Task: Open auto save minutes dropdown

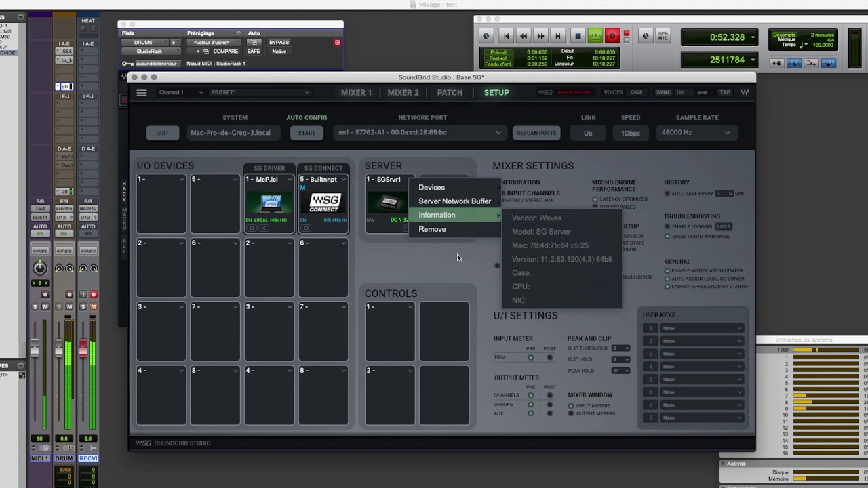Action: tap(724, 194)
